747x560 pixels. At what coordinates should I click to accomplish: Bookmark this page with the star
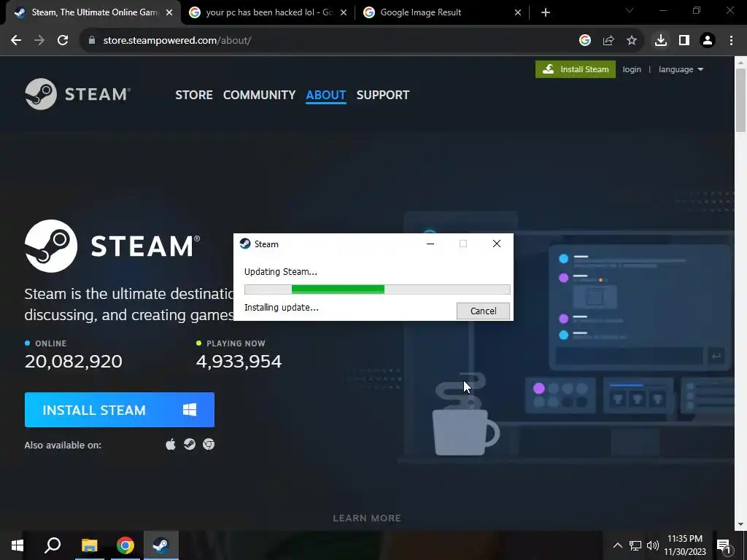[632, 41]
